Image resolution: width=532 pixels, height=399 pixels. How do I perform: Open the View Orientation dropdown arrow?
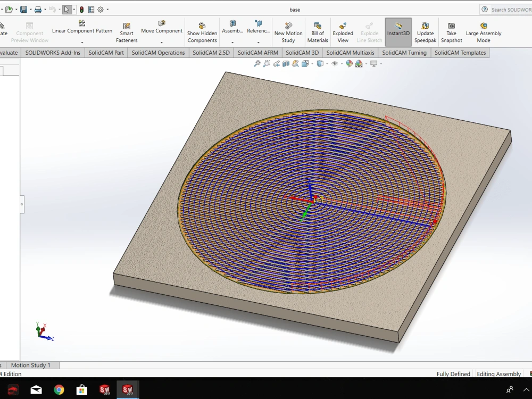pos(312,63)
